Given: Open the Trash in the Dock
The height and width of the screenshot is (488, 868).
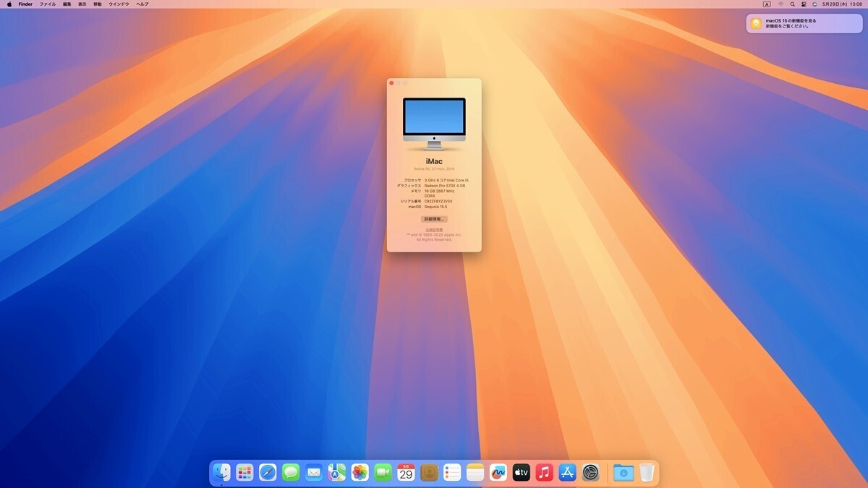Looking at the screenshot, I should point(647,473).
